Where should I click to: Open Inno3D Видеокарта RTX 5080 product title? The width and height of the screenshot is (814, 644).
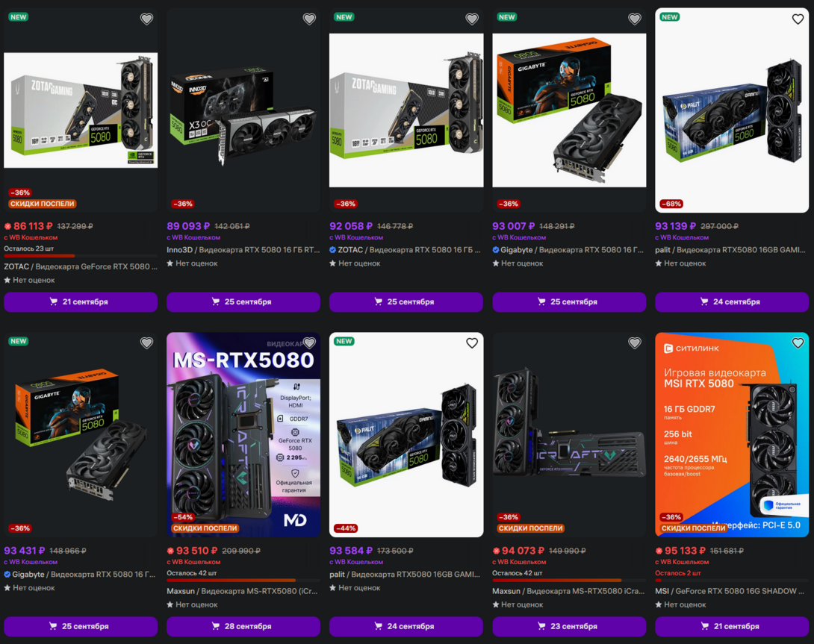(x=243, y=249)
